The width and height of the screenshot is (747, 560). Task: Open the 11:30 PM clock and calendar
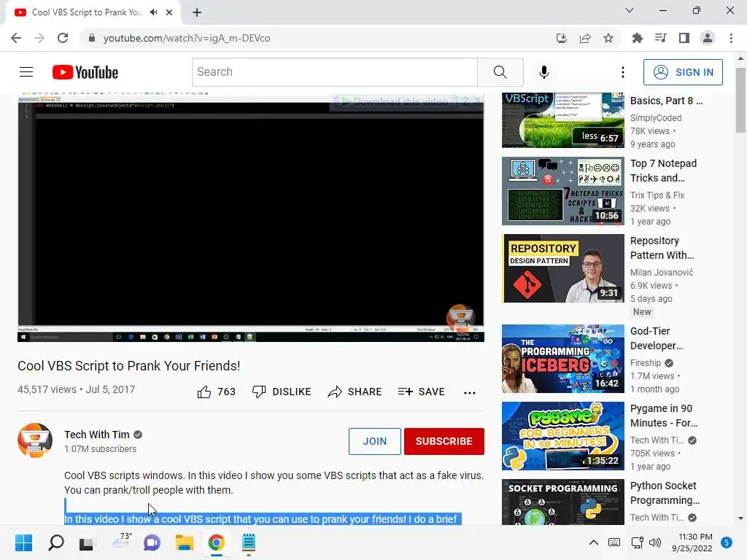692,542
